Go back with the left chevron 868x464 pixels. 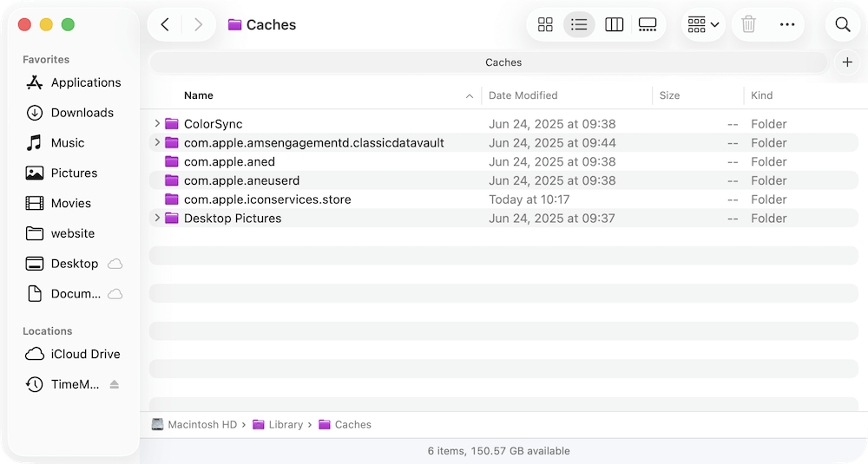(x=165, y=24)
